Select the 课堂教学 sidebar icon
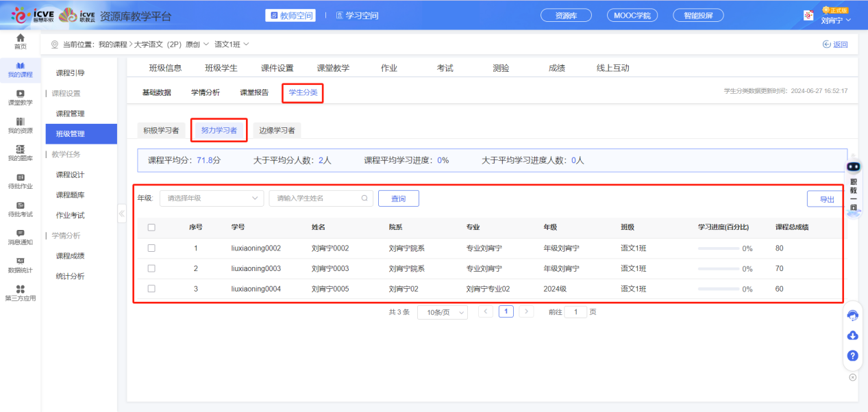This screenshot has width=868, height=412. point(21,97)
